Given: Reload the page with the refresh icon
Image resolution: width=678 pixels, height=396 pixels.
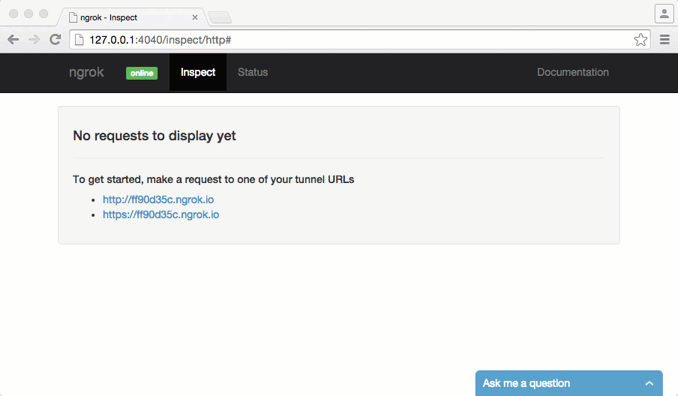Looking at the screenshot, I should pyautogui.click(x=55, y=39).
